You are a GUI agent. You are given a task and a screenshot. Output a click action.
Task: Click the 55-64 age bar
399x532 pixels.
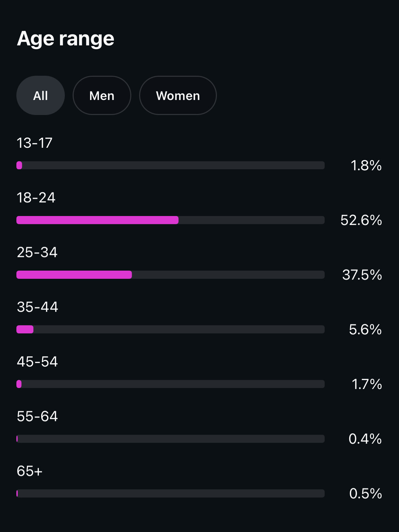tap(171, 439)
